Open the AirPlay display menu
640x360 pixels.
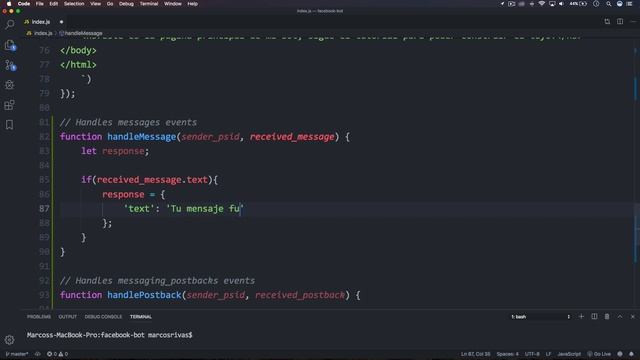point(552,4)
